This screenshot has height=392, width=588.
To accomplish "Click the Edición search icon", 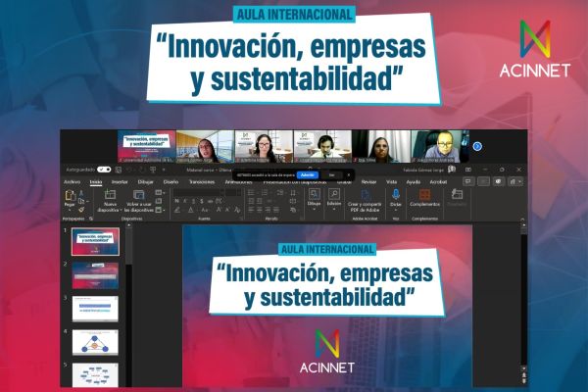I will click(x=334, y=195).
